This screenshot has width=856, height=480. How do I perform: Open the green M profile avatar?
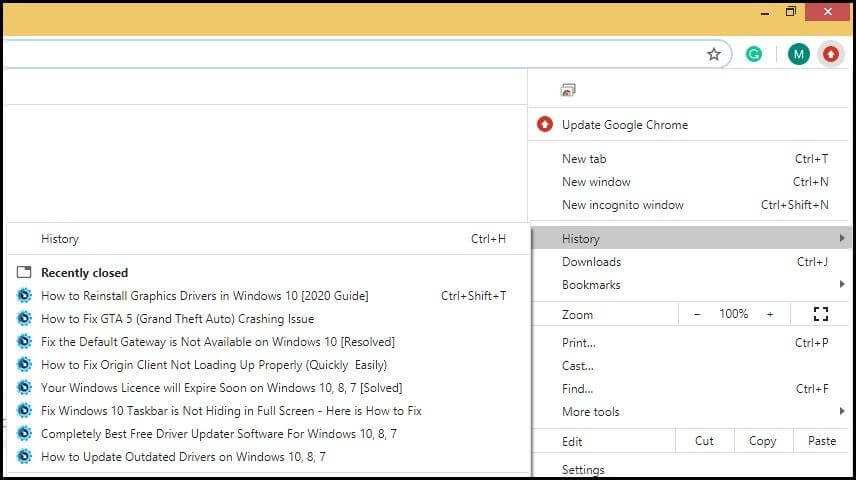coord(798,54)
